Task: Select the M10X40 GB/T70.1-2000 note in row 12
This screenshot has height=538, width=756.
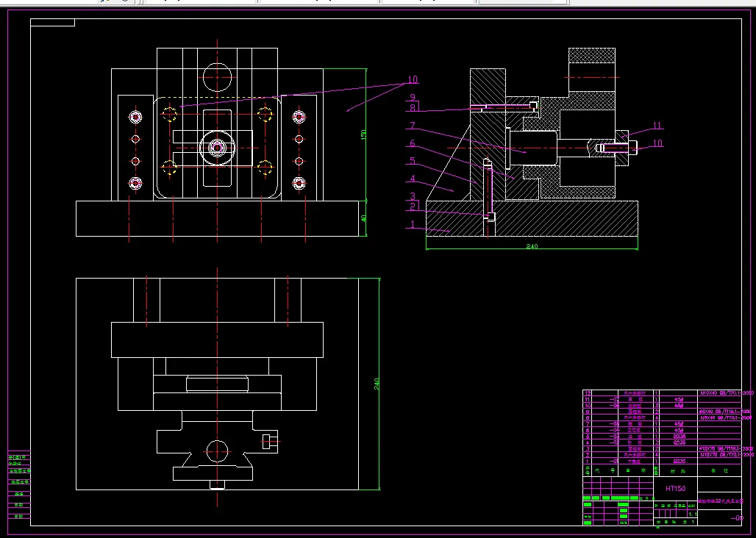Action: pyautogui.click(x=727, y=393)
